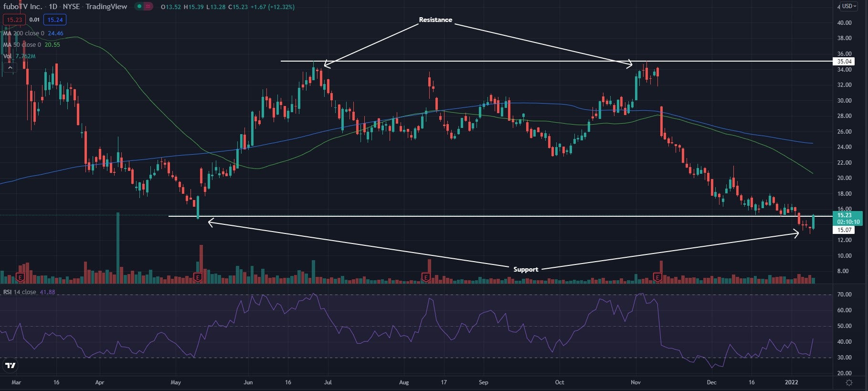The image size is (868, 391).
Task: Click the TradingView label in the title
Action: (x=106, y=7)
